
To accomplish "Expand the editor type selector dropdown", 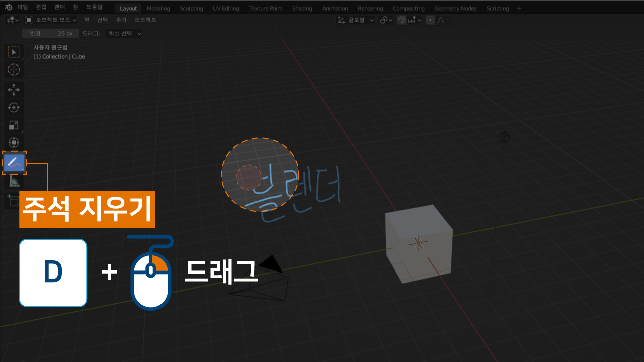I will (13, 20).
